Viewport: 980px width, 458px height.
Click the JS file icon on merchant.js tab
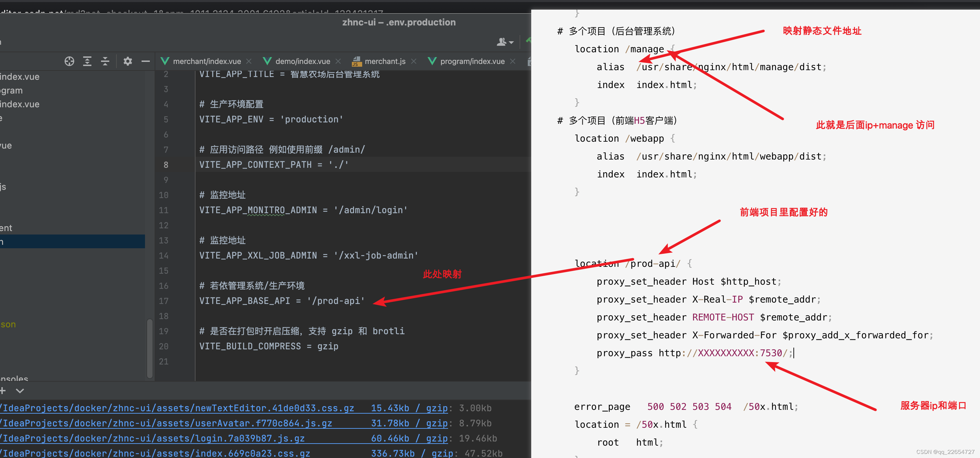point(356,61)
